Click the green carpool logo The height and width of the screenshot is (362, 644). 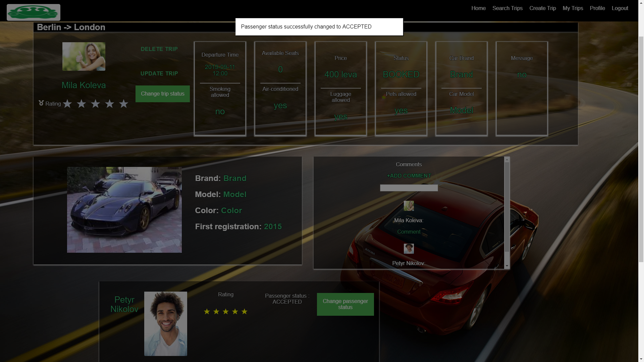coord(34,12)
